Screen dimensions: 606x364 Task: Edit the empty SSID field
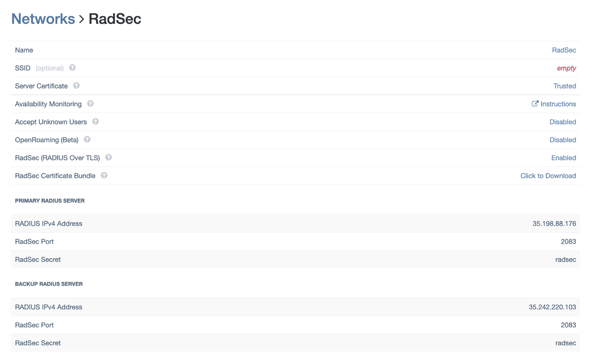(566, 68)
